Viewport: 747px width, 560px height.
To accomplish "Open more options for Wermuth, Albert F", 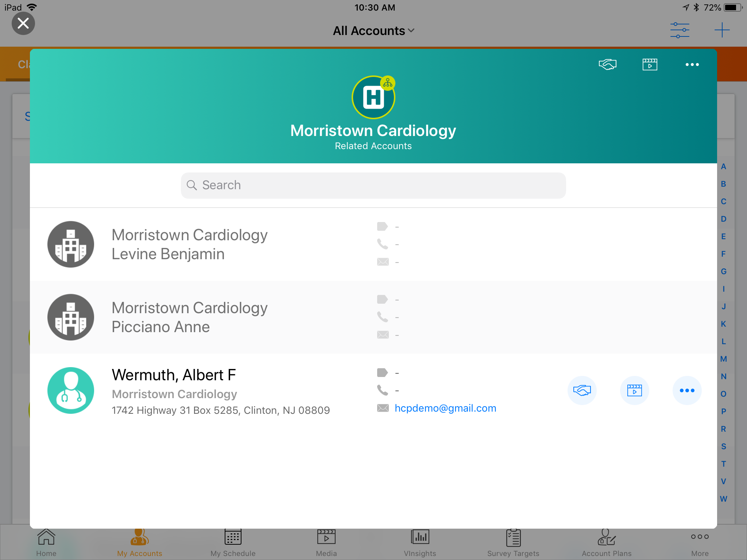I will coord(687,390).
